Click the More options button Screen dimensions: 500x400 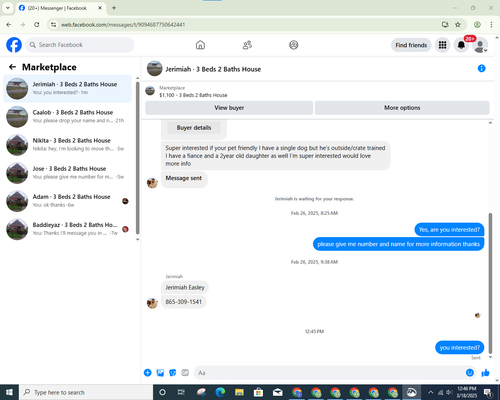(x=402, y=108)
